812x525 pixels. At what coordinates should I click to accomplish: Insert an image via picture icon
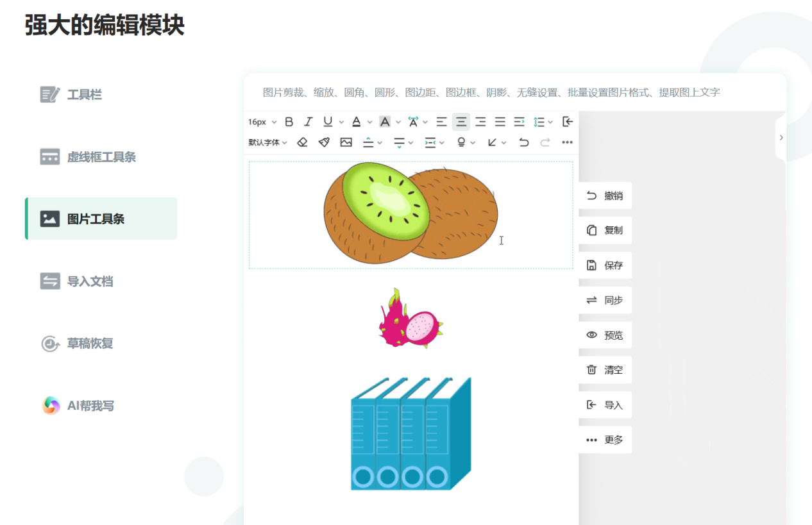tap(346, 142)
